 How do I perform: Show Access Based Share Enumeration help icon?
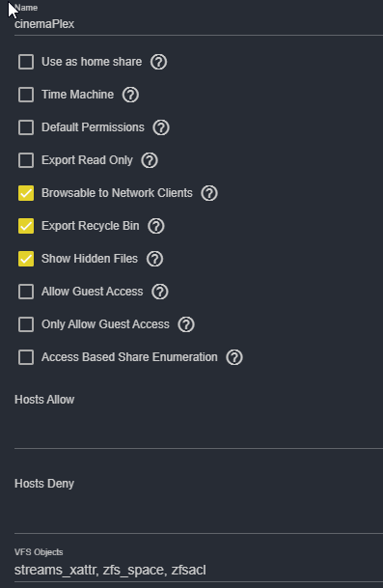click(x=234, y=357)
